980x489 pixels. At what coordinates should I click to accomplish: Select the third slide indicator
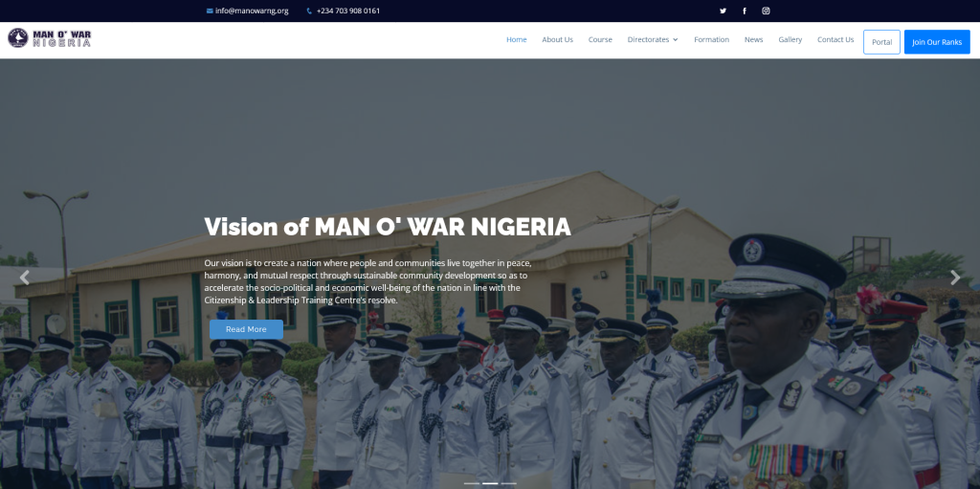click(x=509, y=483)
